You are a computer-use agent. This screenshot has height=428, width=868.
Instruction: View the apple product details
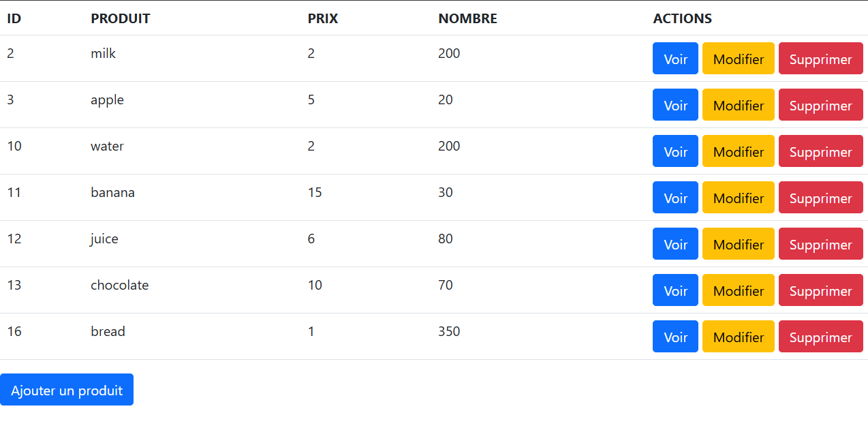click(675, 105)
